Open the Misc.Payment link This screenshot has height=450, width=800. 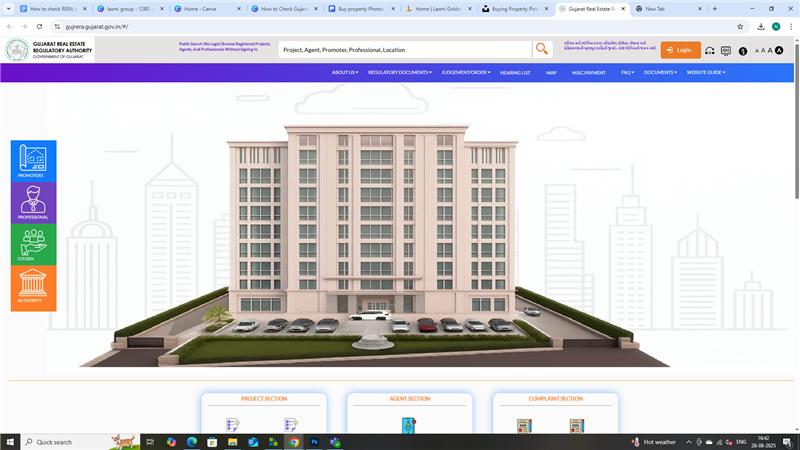coord(588,72)
